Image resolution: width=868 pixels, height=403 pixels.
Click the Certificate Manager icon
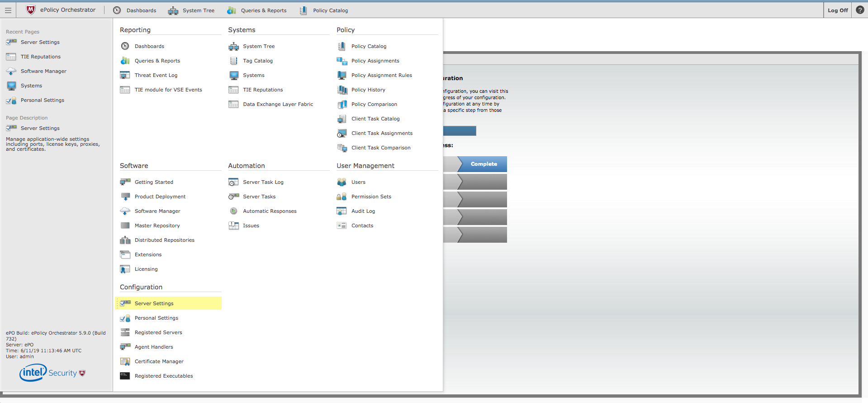[125, 361]
